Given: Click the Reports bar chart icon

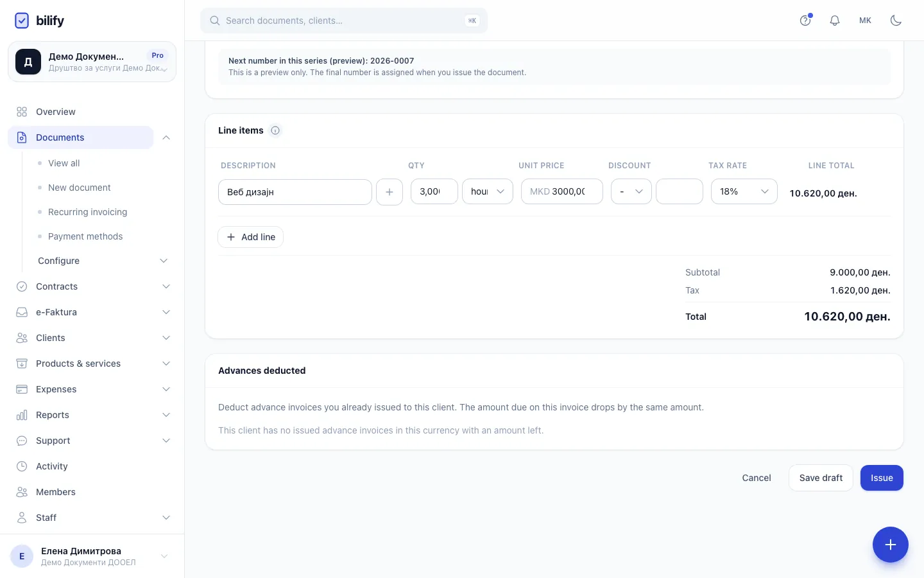Looking at the screenshot, I should [x=22, y=415].
